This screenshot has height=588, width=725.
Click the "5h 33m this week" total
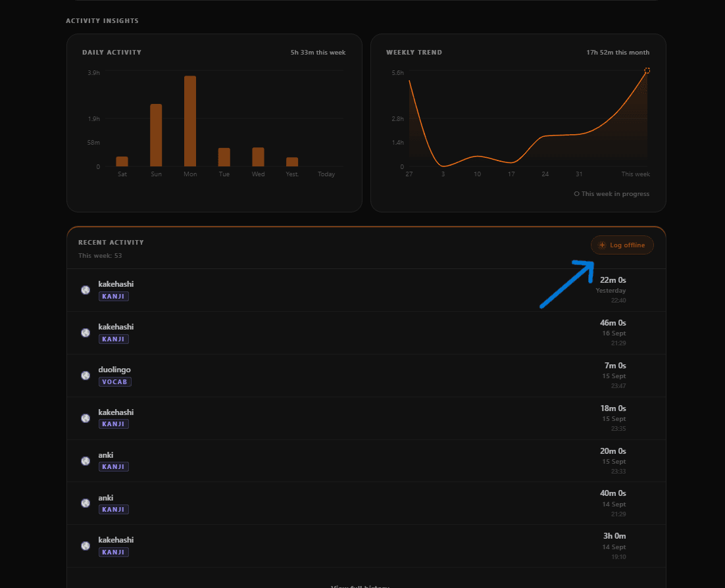(318, 52)
